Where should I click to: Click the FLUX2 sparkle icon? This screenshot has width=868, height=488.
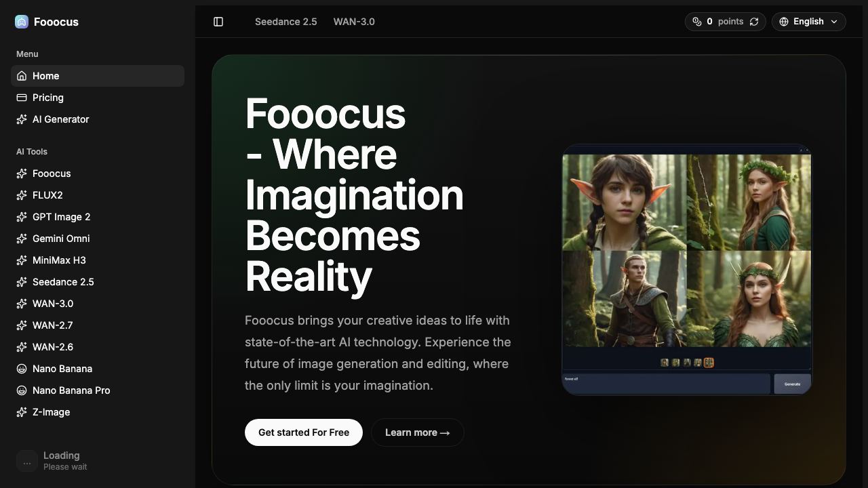tap(22, 195)
